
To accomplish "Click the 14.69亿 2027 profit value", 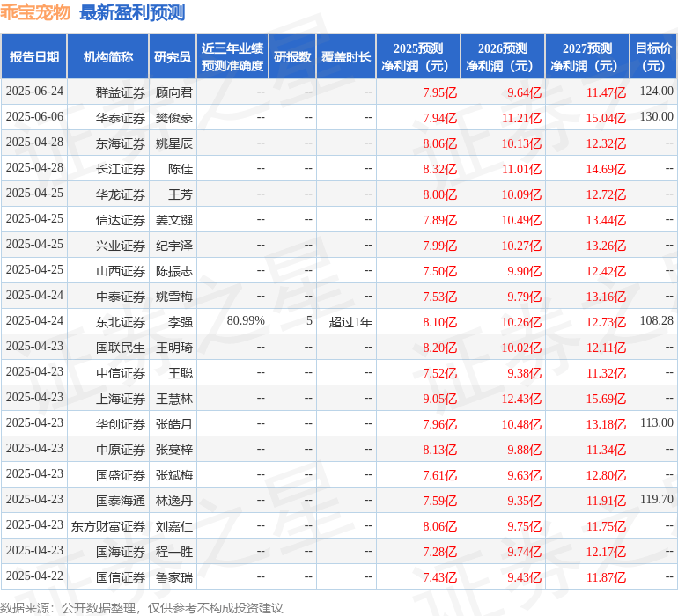I will click(606, 169).
